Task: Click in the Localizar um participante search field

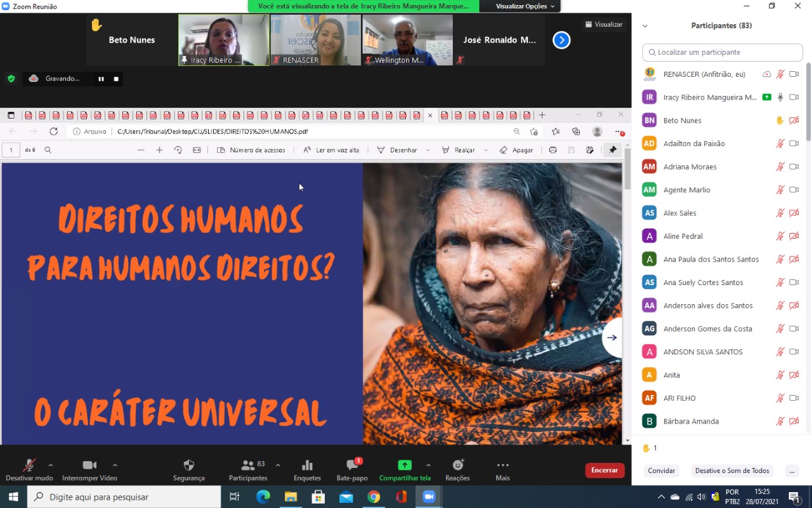Action: [x=721, y=52]
